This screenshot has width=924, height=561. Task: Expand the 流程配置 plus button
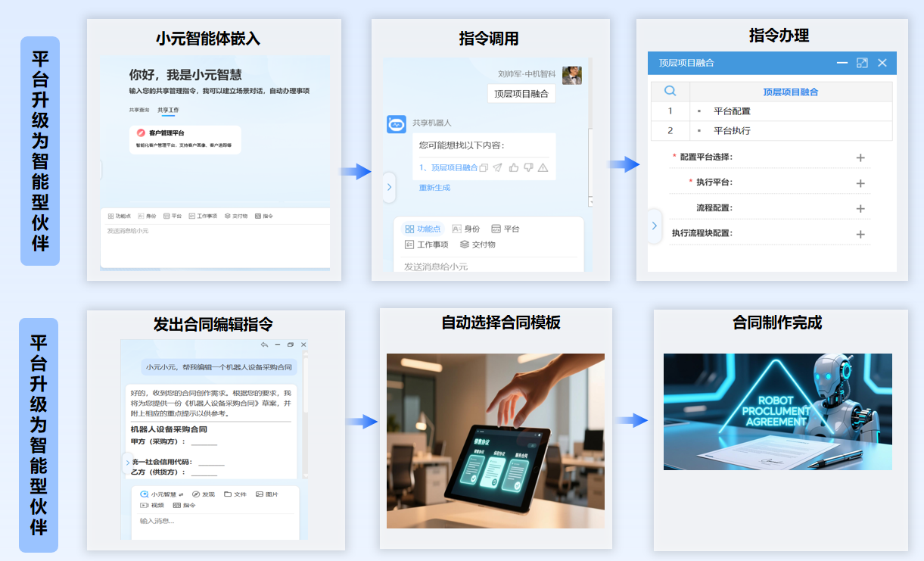point(860,208)
